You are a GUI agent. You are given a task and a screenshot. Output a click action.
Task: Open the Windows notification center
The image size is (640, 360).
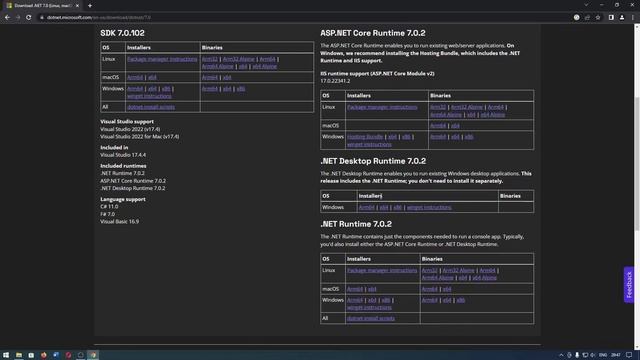pos(629,355)
